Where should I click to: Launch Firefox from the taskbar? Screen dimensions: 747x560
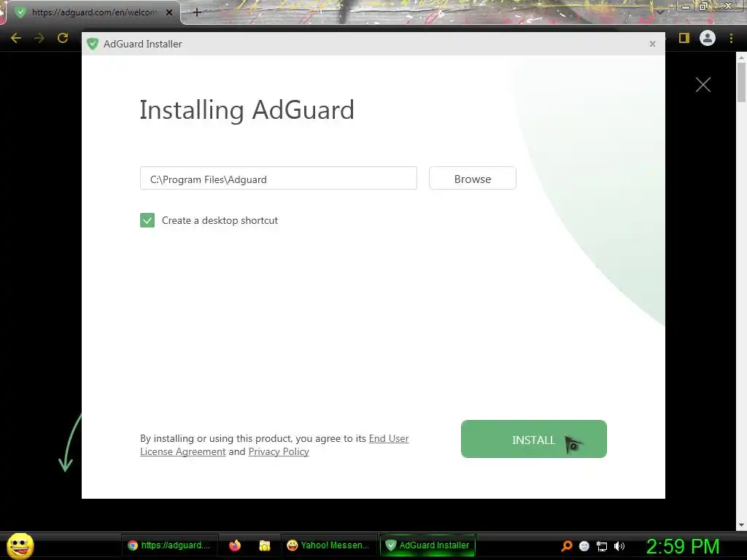point(235,545)
